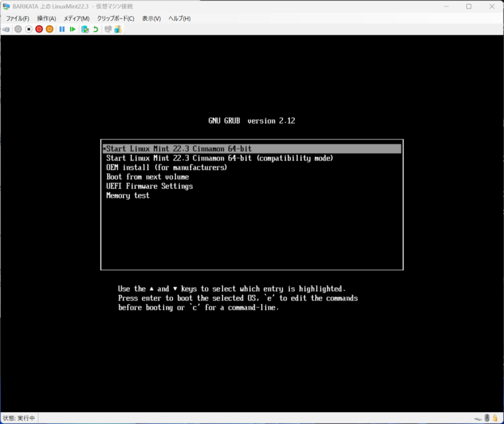504x424 pixels.
Task: Click the Turn Off (black square) icon
Action: [28, 29]
